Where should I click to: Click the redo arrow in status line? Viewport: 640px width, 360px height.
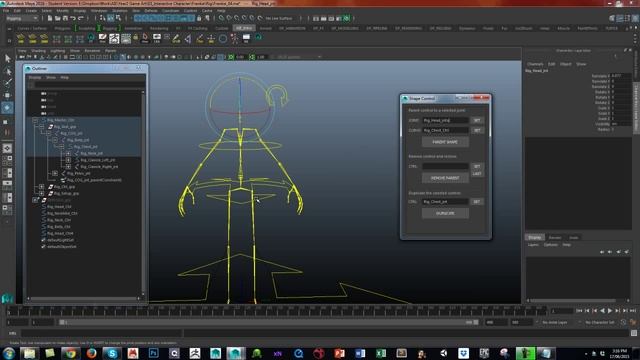[x=80, y=18]
